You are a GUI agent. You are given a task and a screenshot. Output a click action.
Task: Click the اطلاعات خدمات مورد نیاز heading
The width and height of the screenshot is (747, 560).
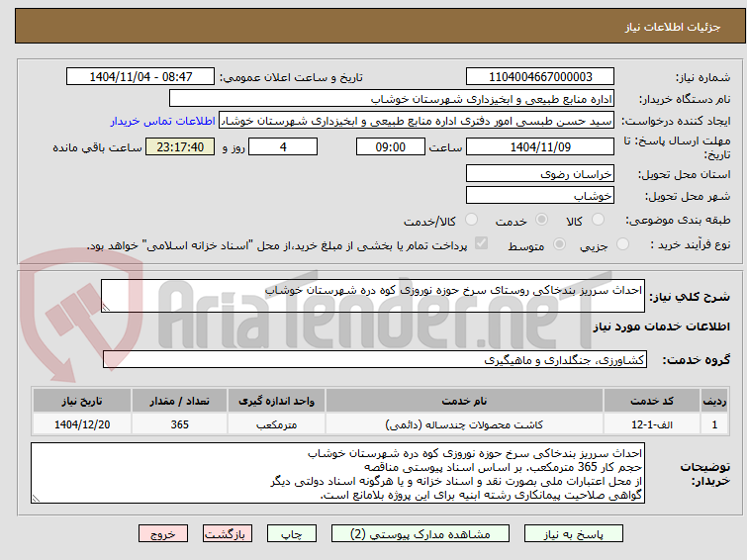coord(661,327)
